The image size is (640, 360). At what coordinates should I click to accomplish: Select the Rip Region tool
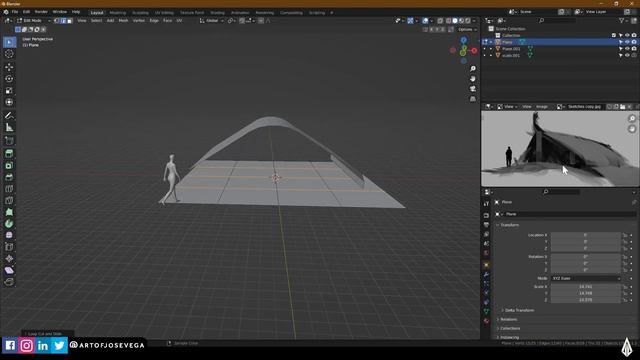tap(9, 282)
